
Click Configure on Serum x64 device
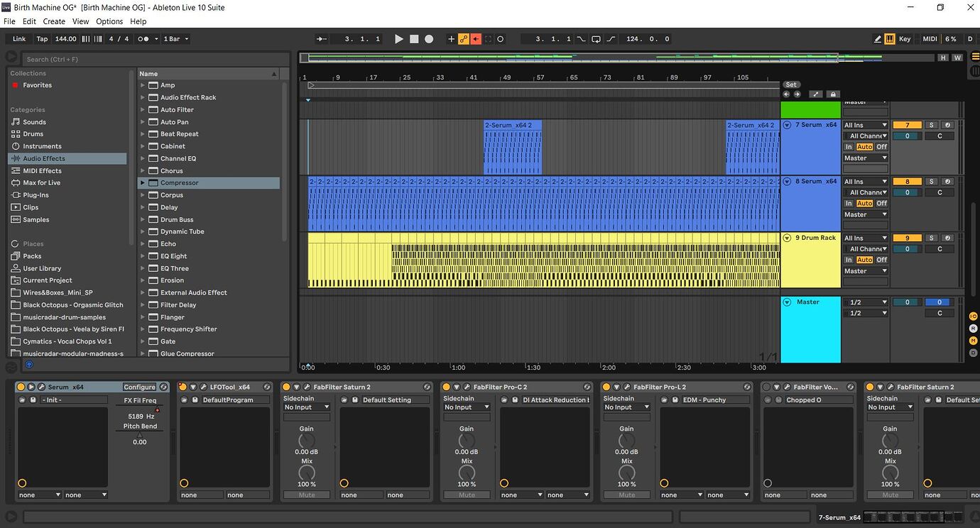[x=139, y=387]
